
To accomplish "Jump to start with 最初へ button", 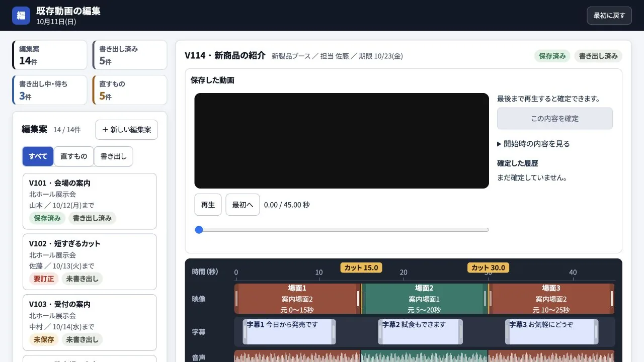I will (243, 205).
